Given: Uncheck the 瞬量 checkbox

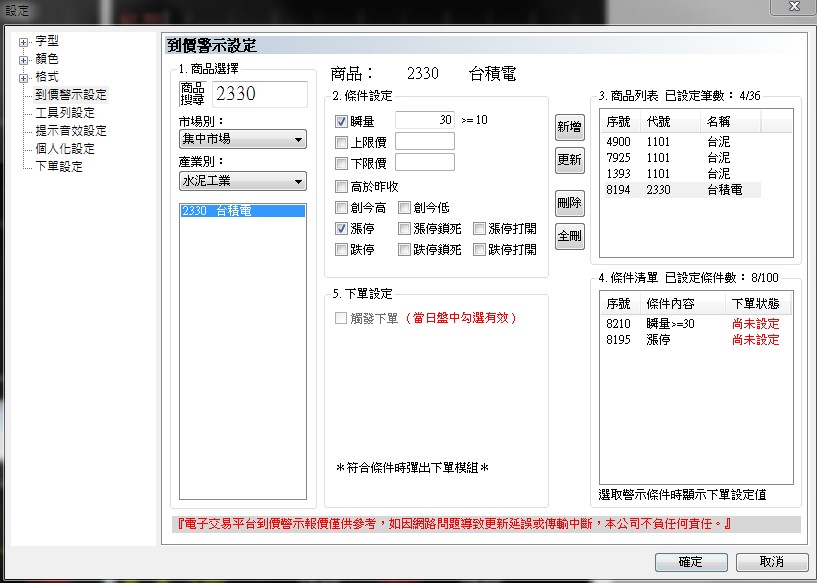Looking at the screenshot, I should [x=341, y=120].
